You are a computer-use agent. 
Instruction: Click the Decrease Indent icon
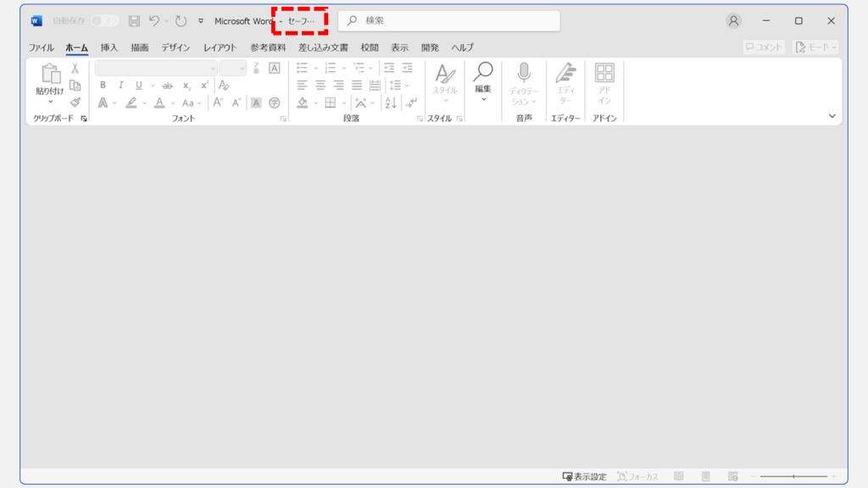pos(389,68)
